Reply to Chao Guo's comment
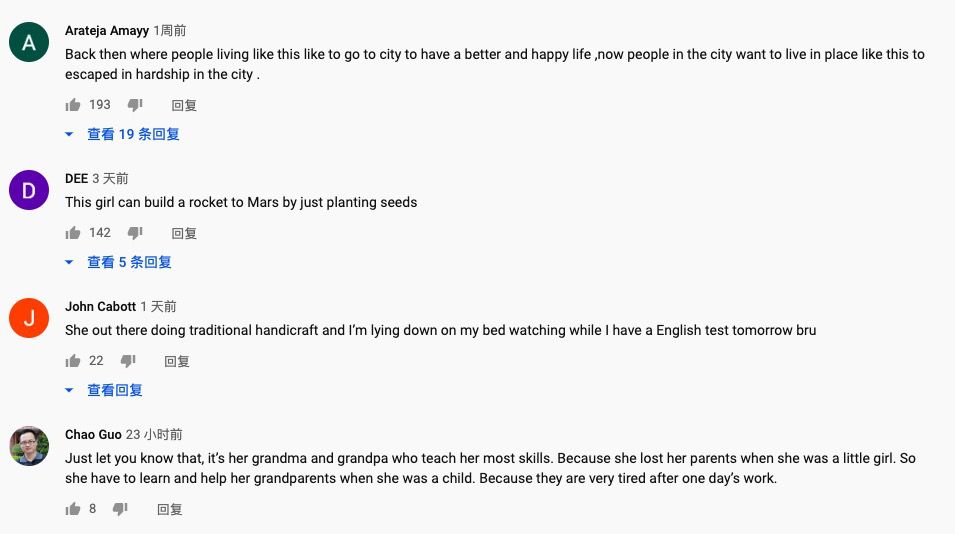Screen dimensions: 955x534 [170, 509]
